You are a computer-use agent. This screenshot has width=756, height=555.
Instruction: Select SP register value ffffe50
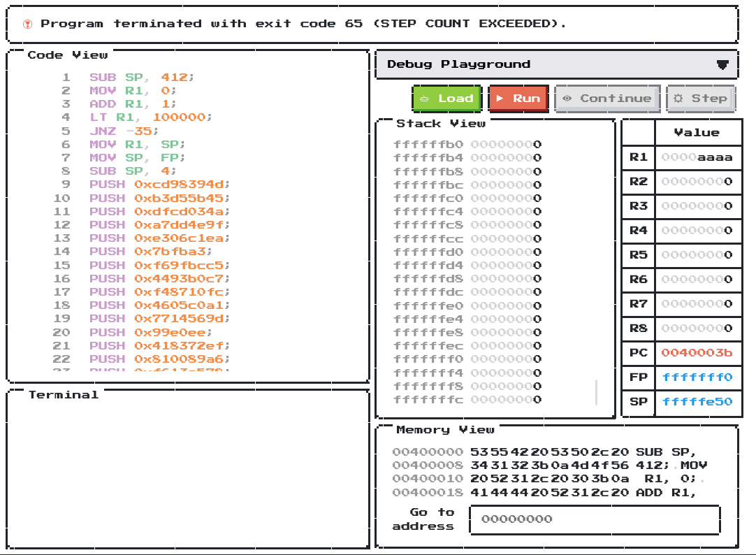point(697,402)
